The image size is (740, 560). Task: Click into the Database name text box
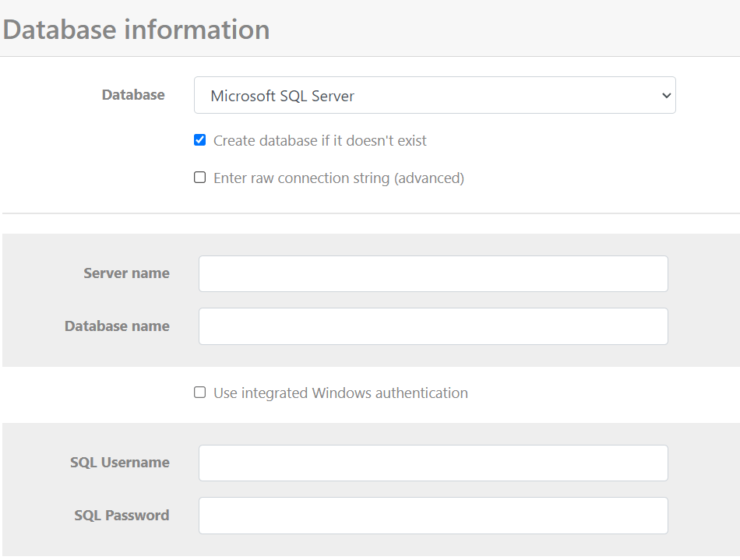click(x=433, y=326)
